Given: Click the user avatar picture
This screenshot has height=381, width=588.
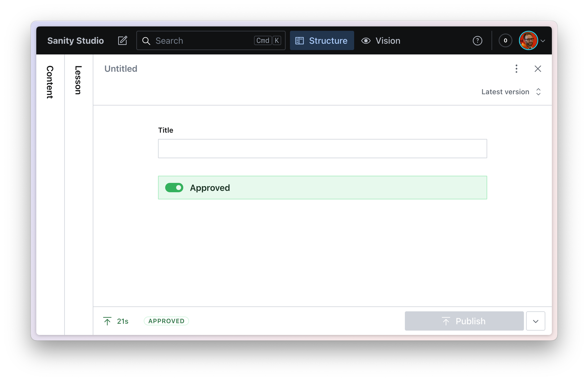Looking at the screenshot, I should click(528, 41).
